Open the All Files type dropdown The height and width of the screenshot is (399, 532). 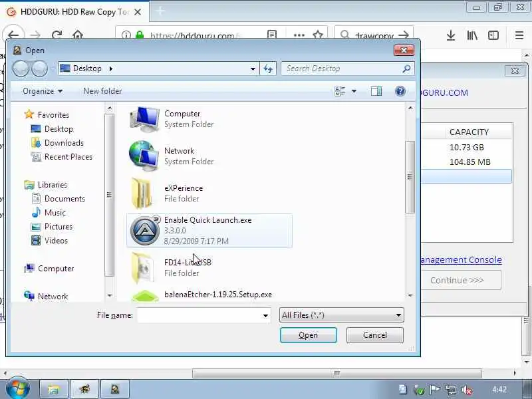click(341, 315)
